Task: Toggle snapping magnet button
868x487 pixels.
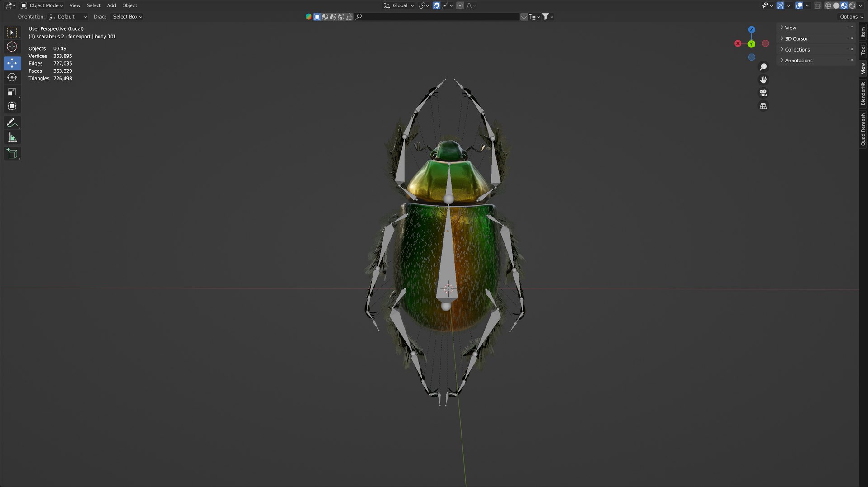Action: tap(436, 5)
